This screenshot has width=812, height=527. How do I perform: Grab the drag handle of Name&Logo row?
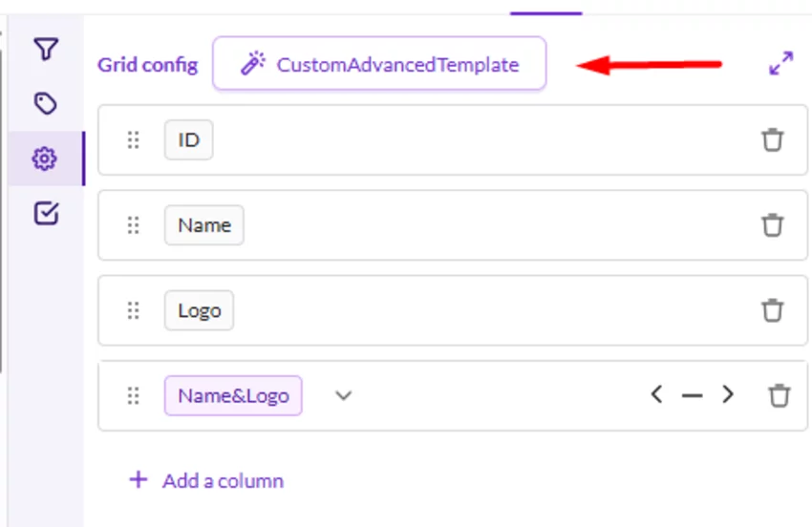coord(133,396)
